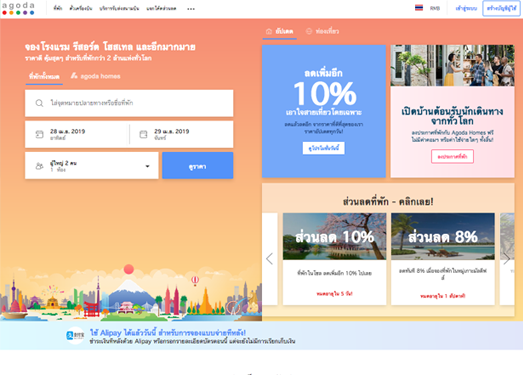Click the search magnifier icon

tap(39, 103)
